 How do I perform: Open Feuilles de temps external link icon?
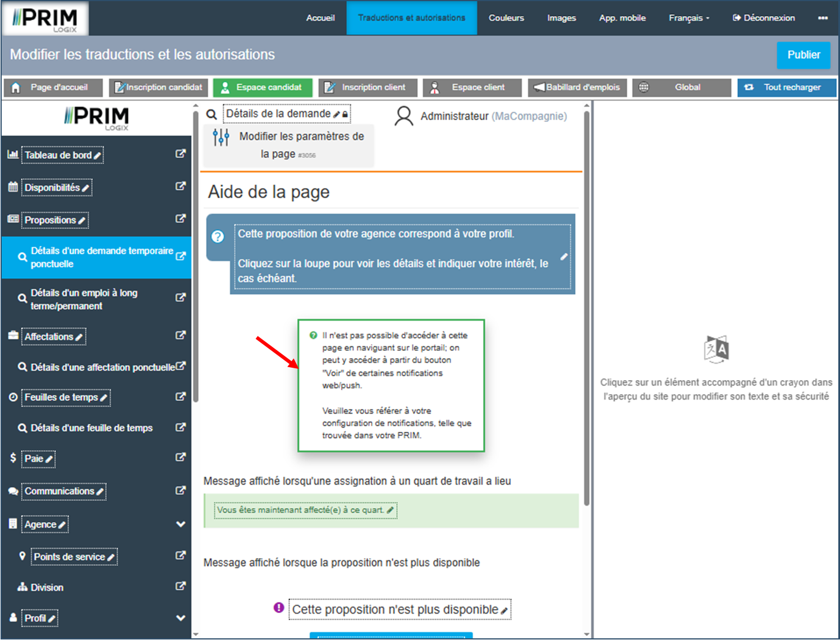pyautogui.click(x=180, y=396)
